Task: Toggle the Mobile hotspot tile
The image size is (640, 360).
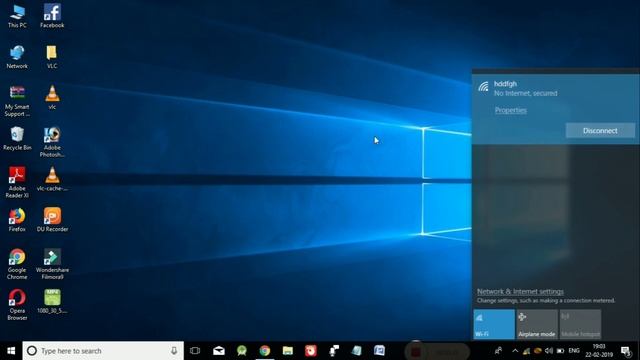Action: (x=580, y=324)
